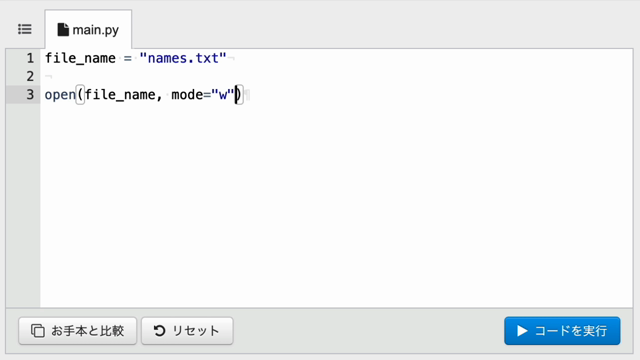Select line number 1 in gutter
The width and height of the screenshot is (640, 360).
tap(30, 58)
